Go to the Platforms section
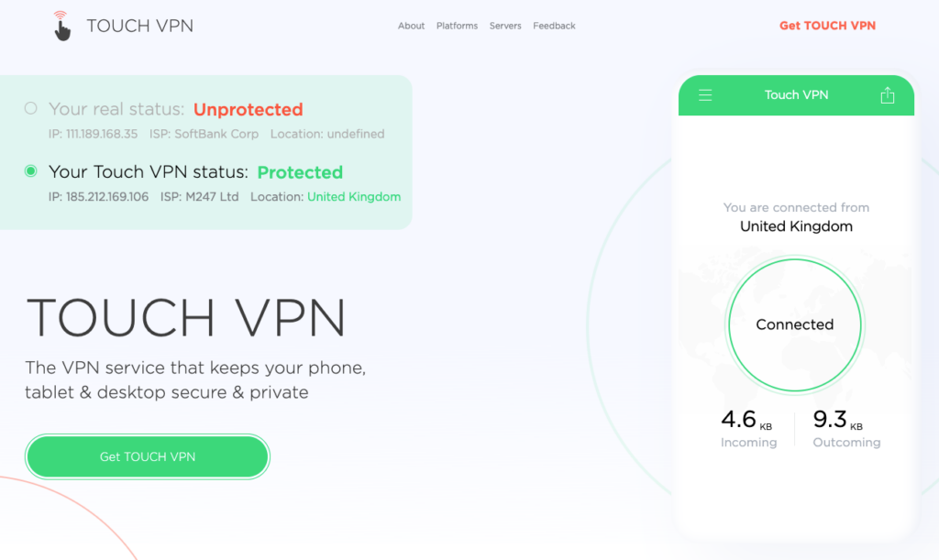939x560 pixels. 457,26
